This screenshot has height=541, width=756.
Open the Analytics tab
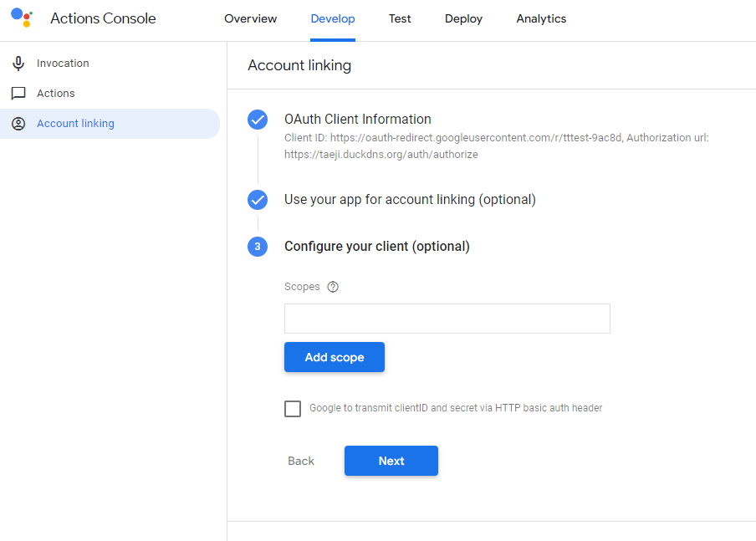point(541,18)
